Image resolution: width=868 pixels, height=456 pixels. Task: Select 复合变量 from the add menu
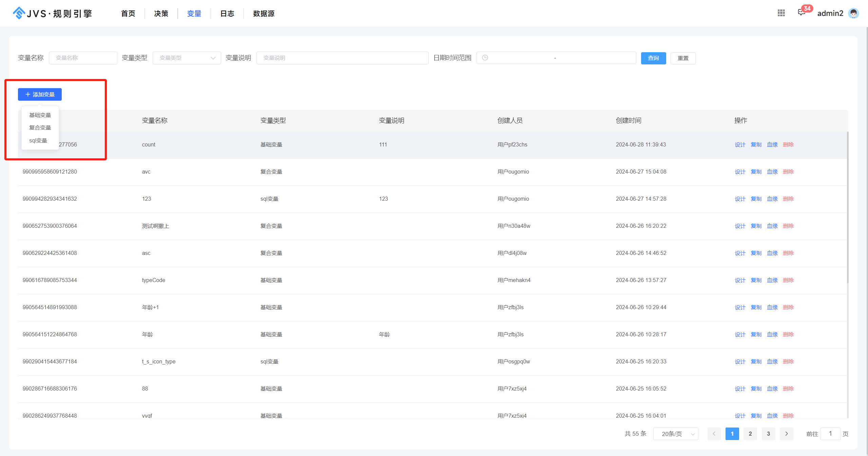[x=40, y=127]
